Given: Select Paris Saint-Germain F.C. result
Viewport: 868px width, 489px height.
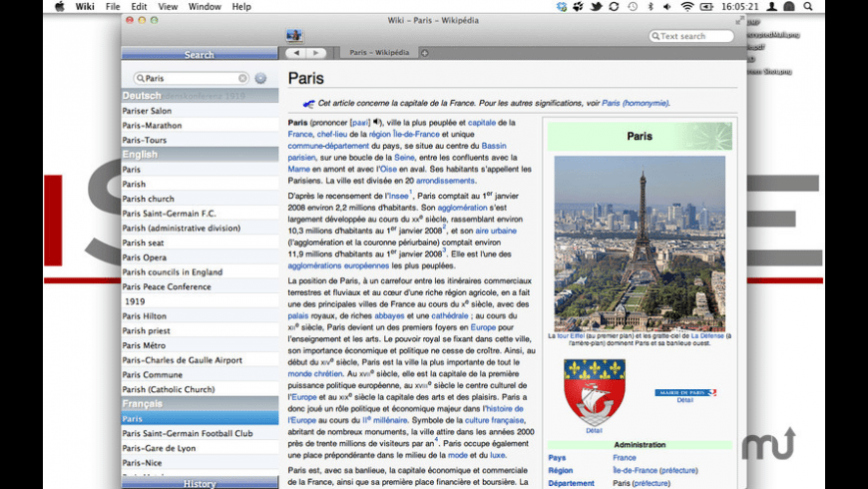Looking at the screenshot, I should [x=200, y=214].
